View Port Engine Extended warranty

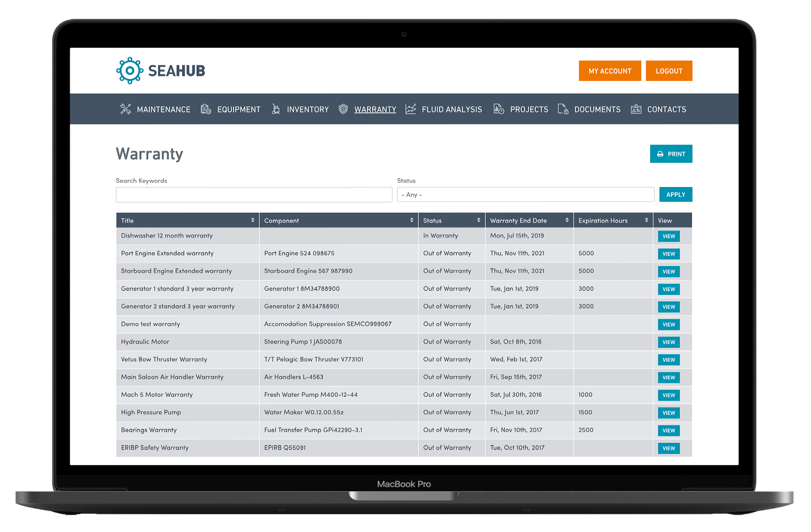point(668,254)
